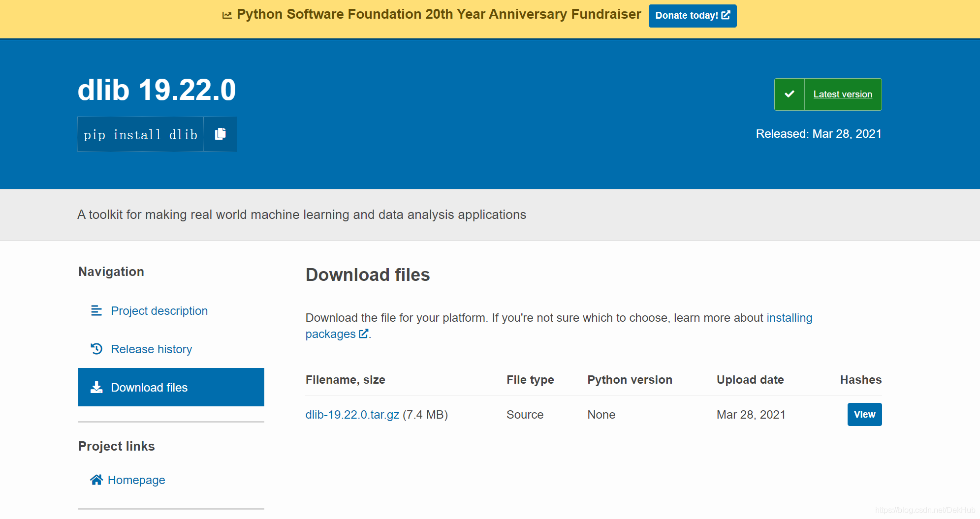Click the Release history clock icon
This screenshot has height=519, width=980.
pos(96,349)
